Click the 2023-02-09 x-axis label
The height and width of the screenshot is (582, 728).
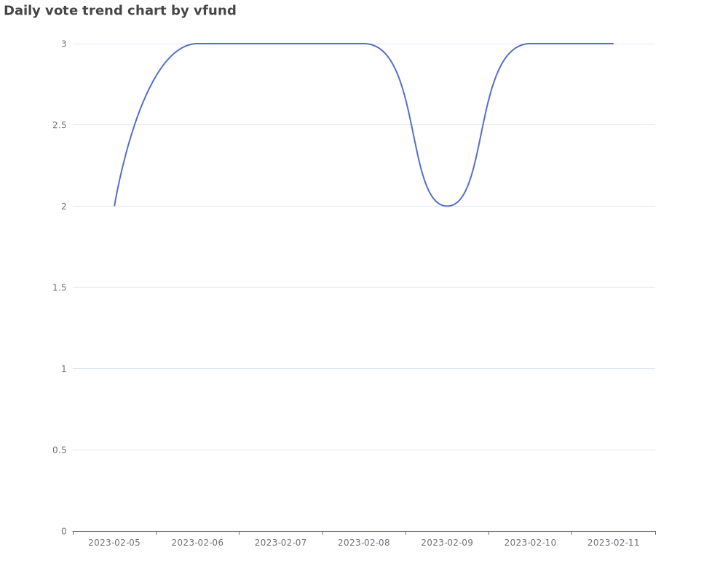click(x=447, y=543)
